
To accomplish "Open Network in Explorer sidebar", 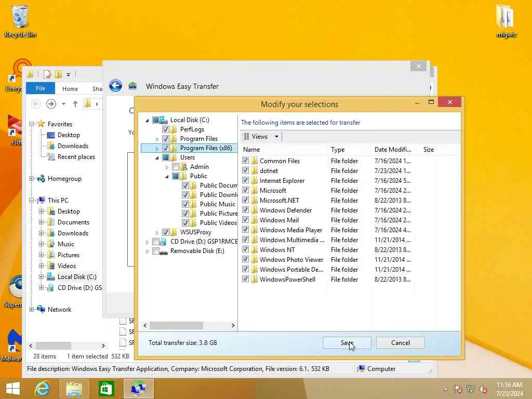I will 59,309.
